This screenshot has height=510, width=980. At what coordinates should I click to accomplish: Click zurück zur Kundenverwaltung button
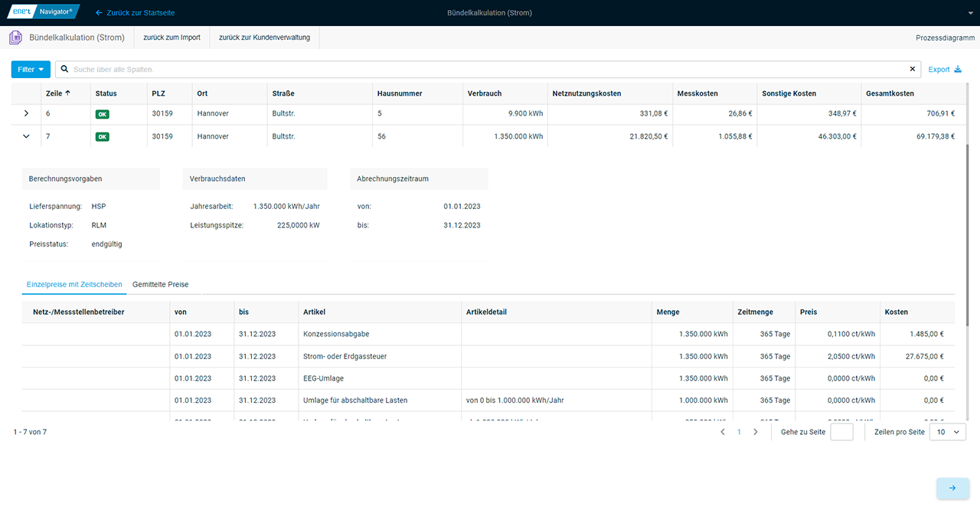[264, 38]
